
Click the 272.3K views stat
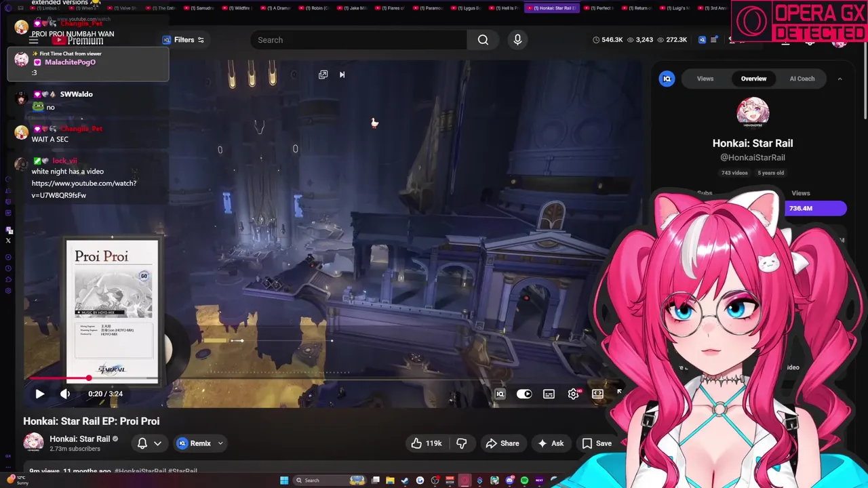(x=672, y=40)
